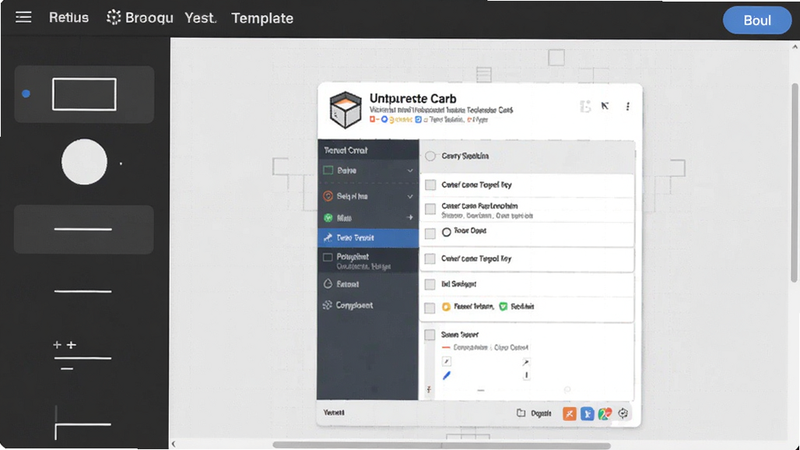Image resolution: width=800 pixels, height=450 pixels.
Task: Click the orange square icon in the card footer
Action: click(x=569, y=413)
